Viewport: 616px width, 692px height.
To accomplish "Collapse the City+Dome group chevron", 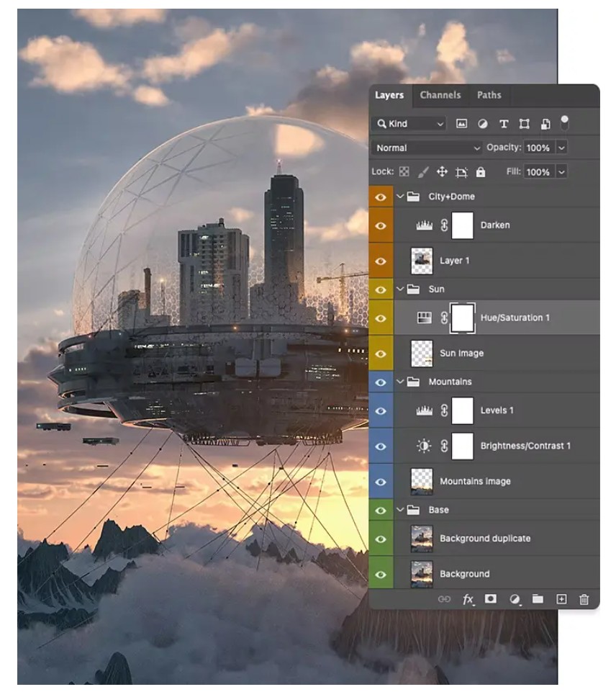I will 400,197.
